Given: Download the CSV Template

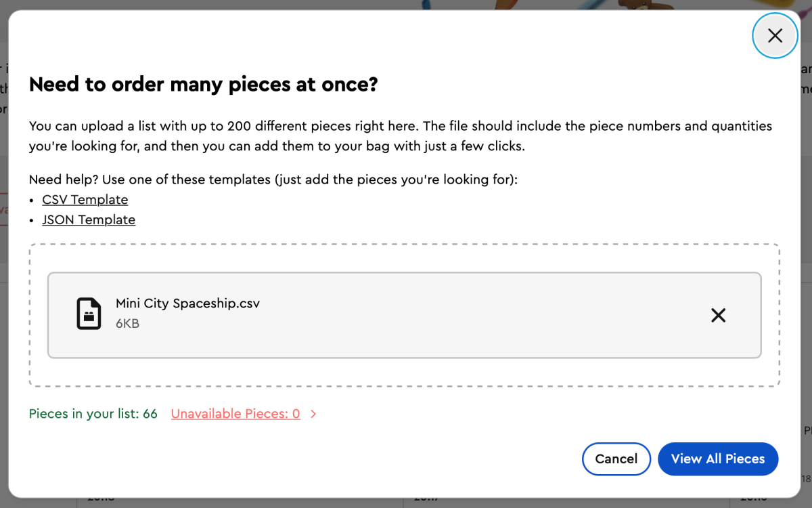Looking at the screenshot, I should tap(85, 200).
